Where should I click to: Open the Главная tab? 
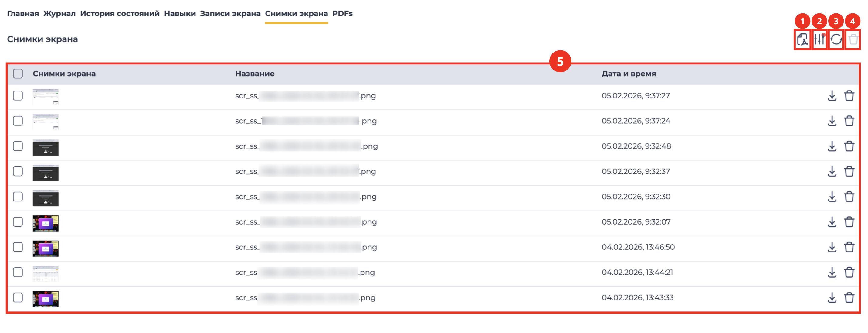tap(23, 13)
